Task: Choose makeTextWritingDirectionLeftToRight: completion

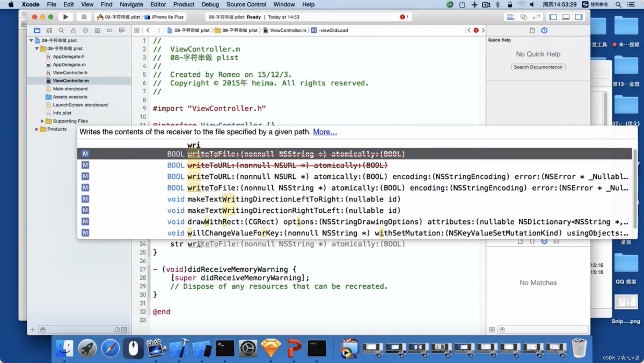Action: [355, 199]
